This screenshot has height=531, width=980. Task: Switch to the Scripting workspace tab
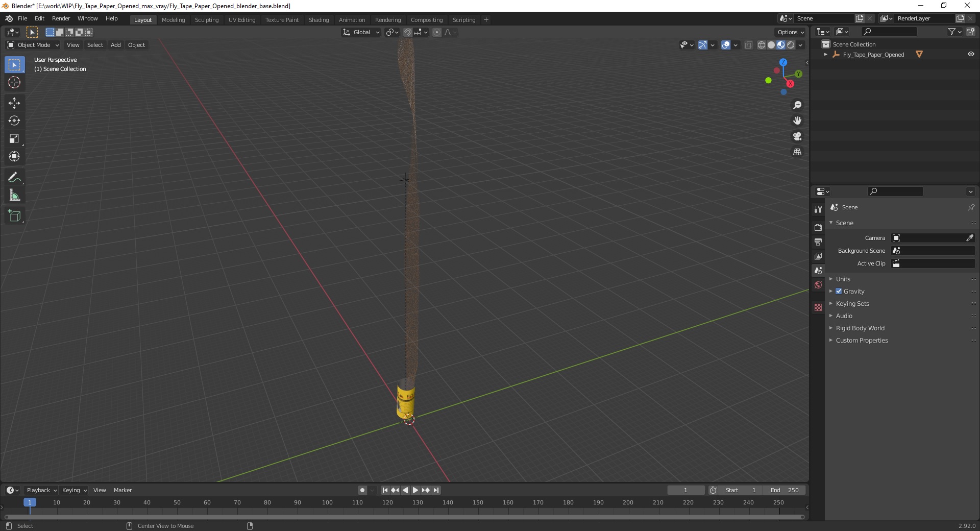pos(463,20)
